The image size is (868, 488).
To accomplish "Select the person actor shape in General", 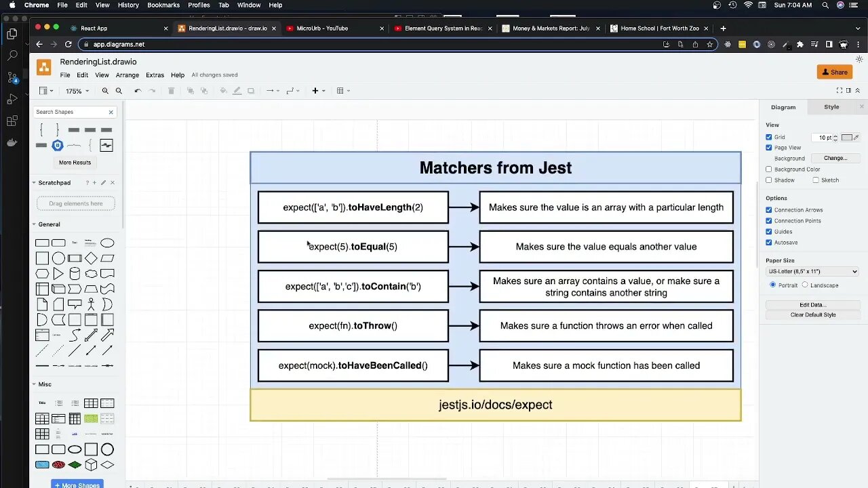I will click(x=91, y=304).
